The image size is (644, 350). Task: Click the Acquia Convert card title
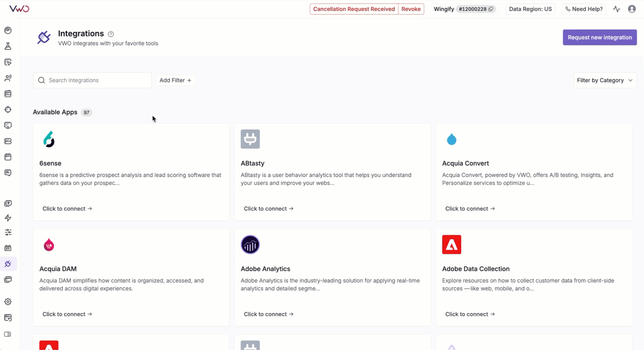[466, 163]
